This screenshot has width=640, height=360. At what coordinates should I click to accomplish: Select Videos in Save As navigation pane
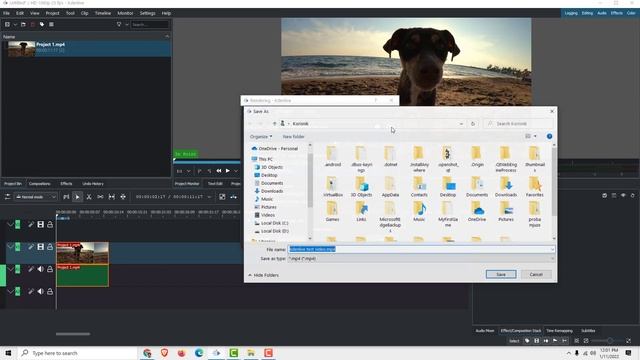pyautogui.click(x=268, y=215)
